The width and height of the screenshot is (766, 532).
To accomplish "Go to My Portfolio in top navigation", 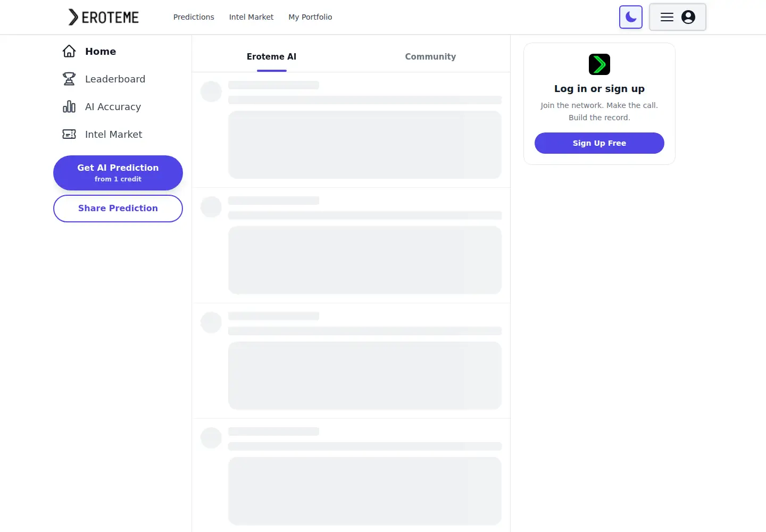I will pyautogui.click(x=310, y=17).
